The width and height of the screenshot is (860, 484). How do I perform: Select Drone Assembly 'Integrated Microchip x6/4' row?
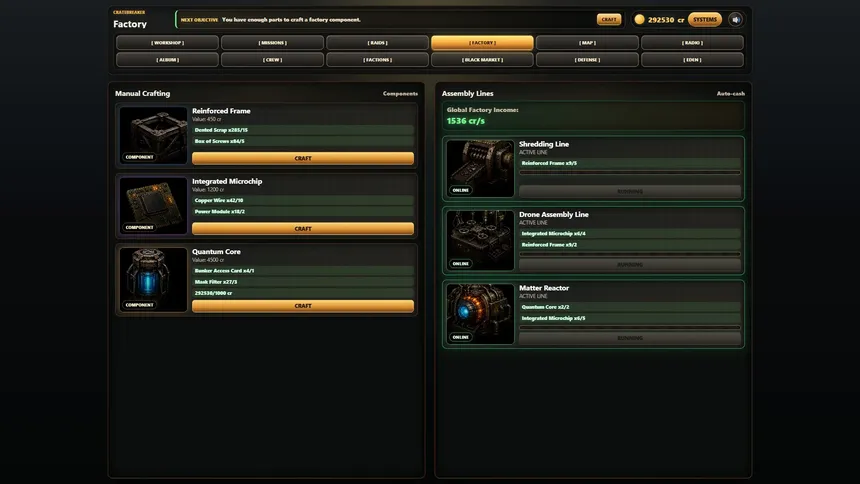pos(630,233)
